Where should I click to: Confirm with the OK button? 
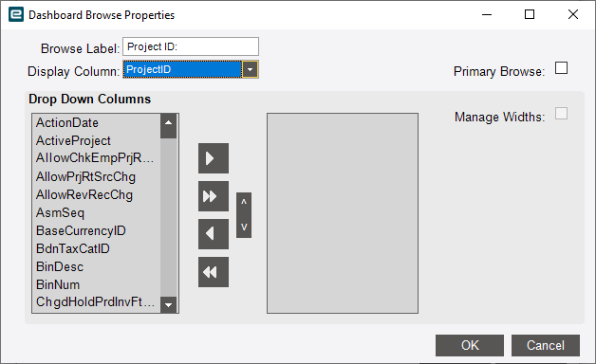(x=470, y=345)
